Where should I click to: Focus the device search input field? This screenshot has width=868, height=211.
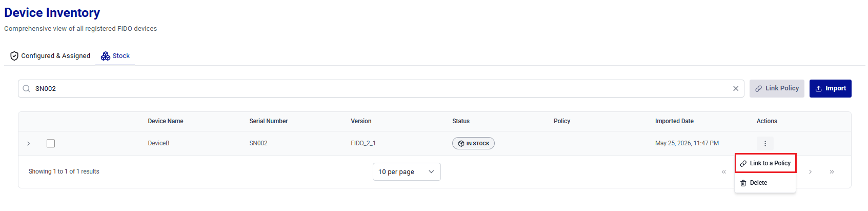click(381, 88)
